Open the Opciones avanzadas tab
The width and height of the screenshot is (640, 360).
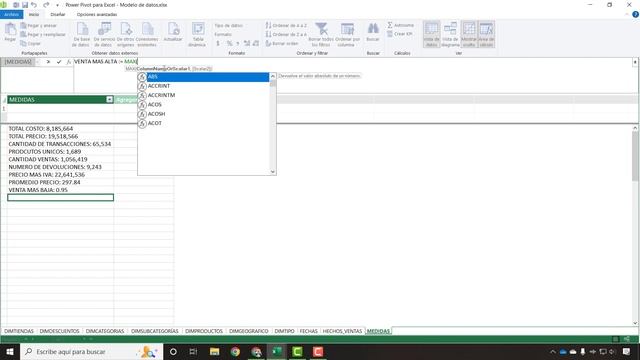97,14
